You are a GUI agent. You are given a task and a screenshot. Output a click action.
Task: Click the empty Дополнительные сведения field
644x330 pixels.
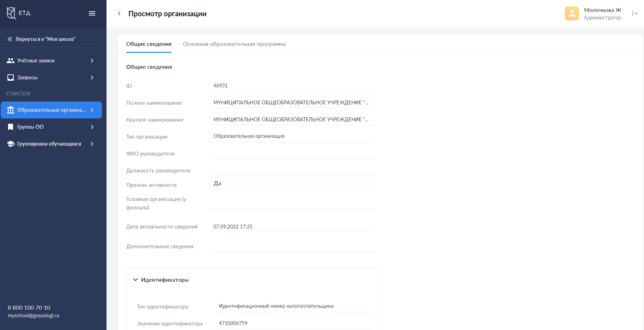pos(293,246)
